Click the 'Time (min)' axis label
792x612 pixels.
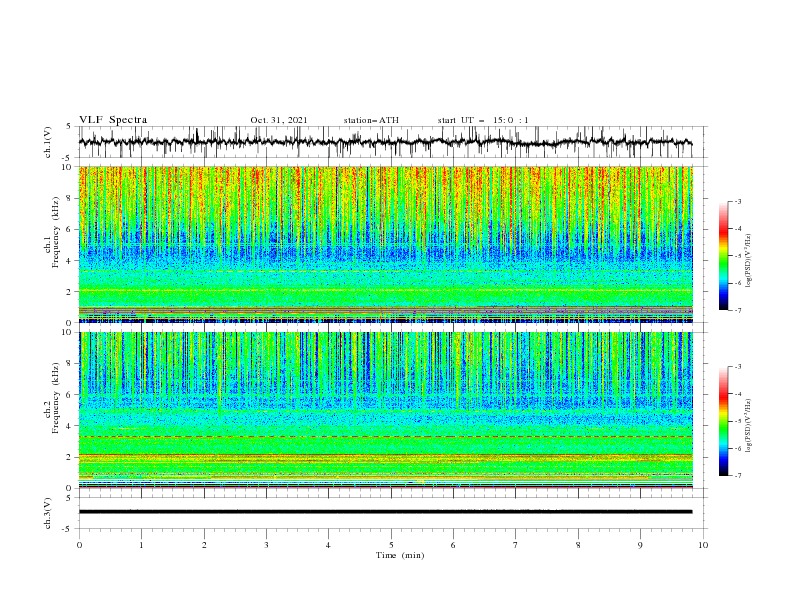click(400, 555)
